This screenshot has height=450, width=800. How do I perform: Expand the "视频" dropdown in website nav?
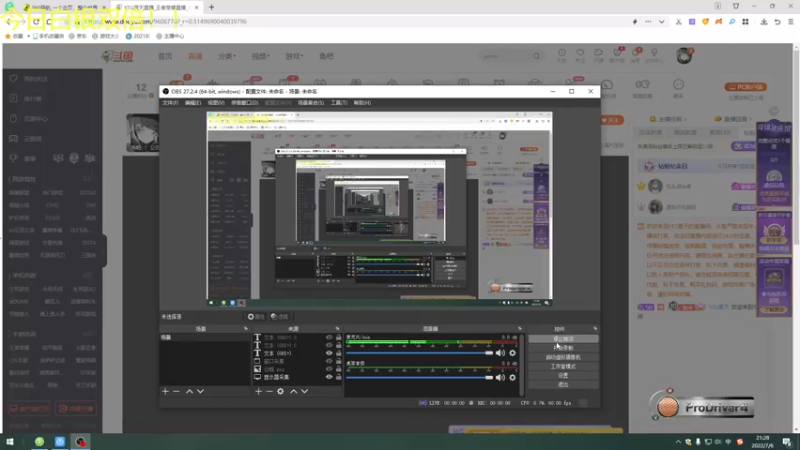[261, 56]
